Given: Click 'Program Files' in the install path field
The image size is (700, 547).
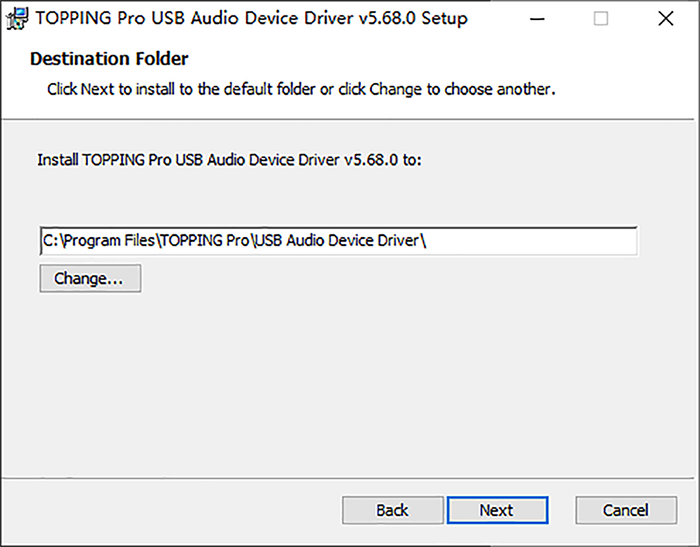Looking at the screenshot, I should (109, 241).
